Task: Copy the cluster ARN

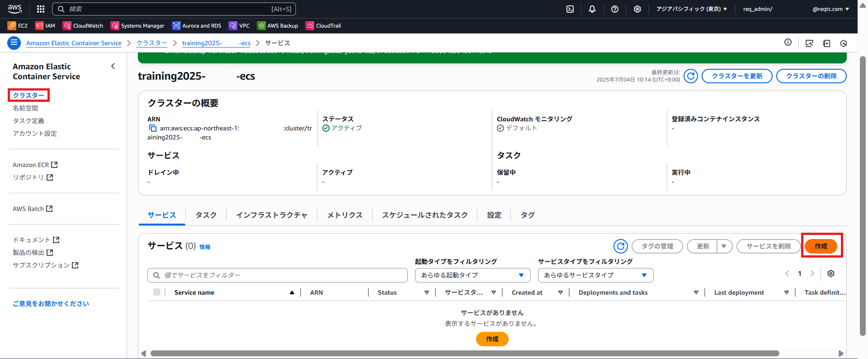Action: (x=153, y=128)
